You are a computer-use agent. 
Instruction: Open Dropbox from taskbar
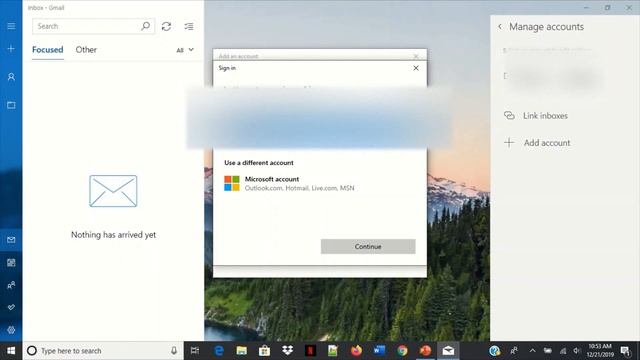click(287, 351)
